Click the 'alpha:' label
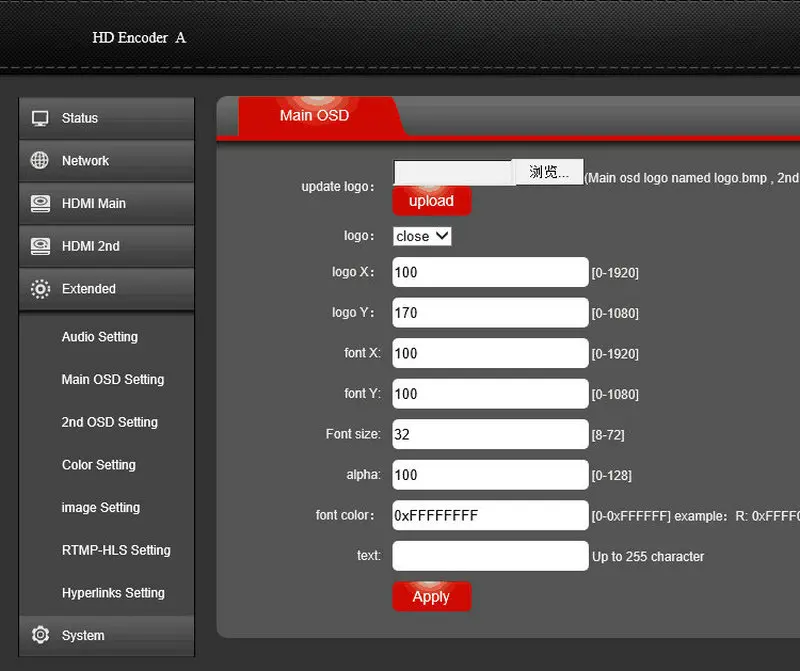 363,475
